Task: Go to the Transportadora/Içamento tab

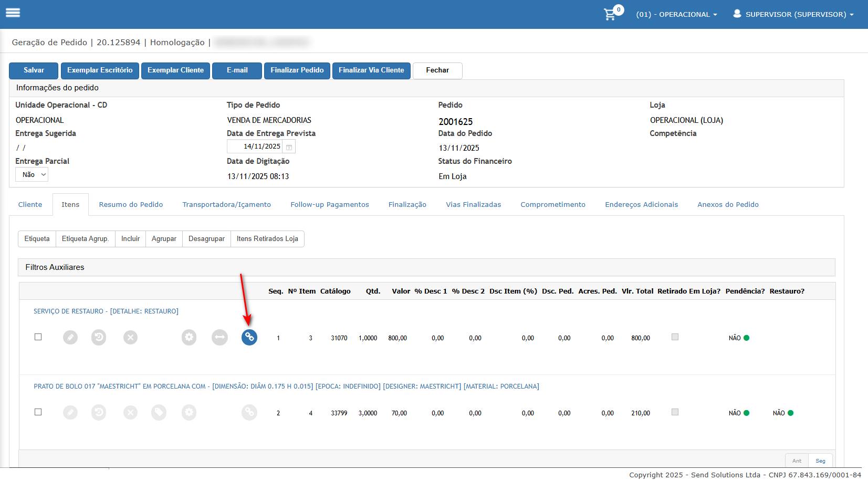Action: click(x=226, y=205)
